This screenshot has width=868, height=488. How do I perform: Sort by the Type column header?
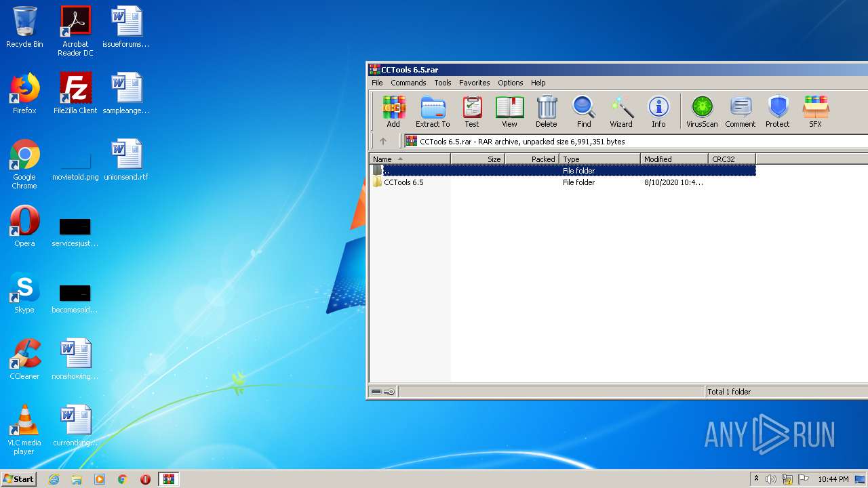[x=599, y=159]
